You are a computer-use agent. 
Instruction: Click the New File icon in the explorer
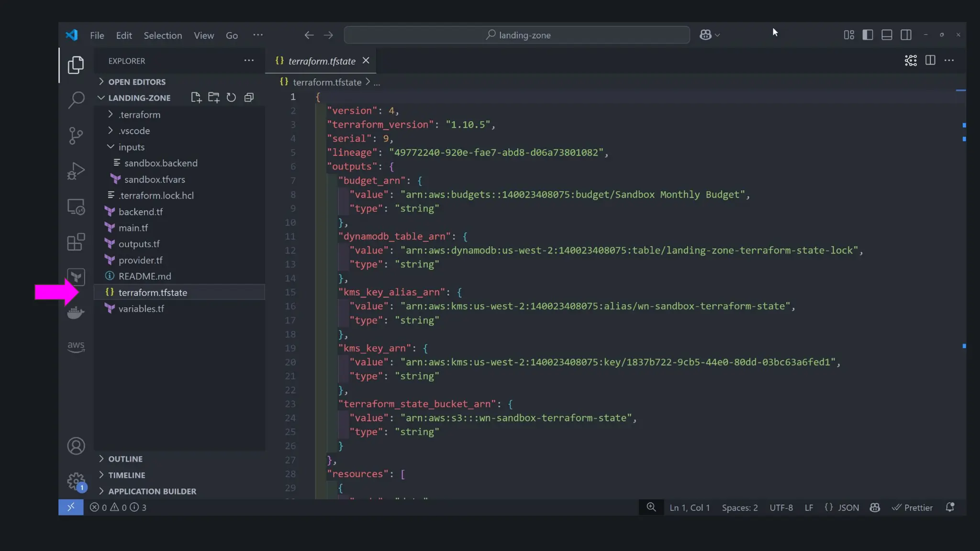pos(196,98)
